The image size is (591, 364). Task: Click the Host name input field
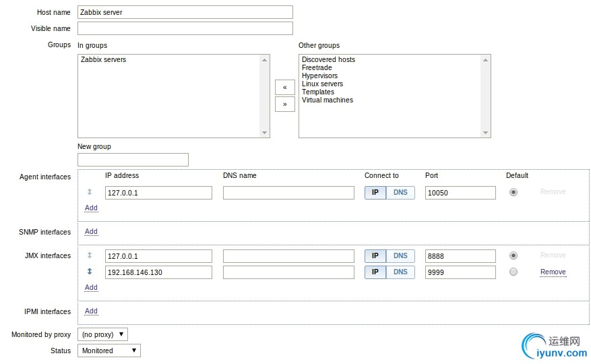185,12
